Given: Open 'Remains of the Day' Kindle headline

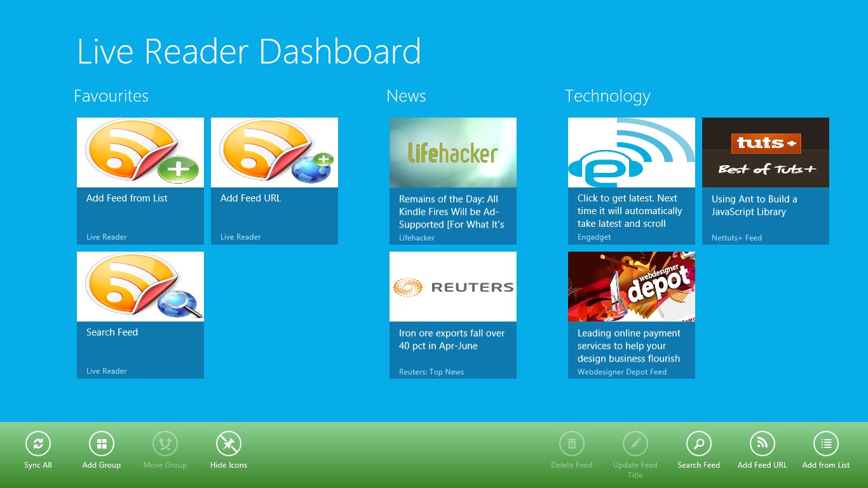Looking at the screenshot, I should [x=452, y=212].
